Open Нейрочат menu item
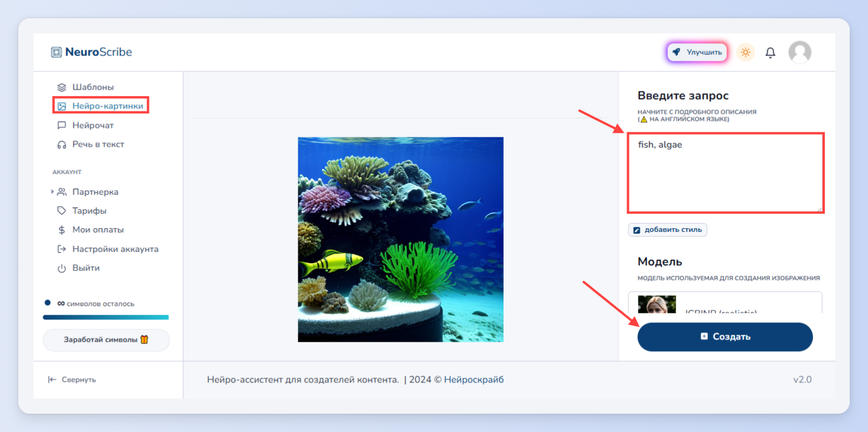 pyautogui.click(x=86, y=125)
